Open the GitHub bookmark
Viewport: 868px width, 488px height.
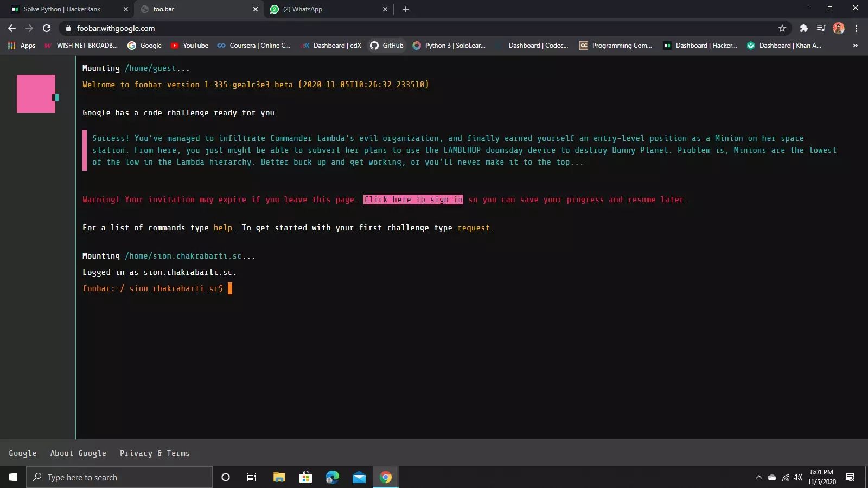tap(387, 46)
